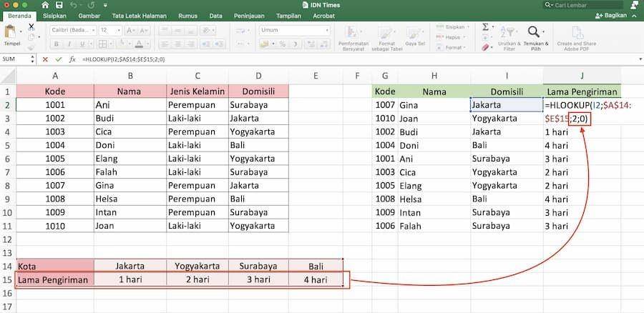Switch to the Rumus ribbon tab
The height and width of the screenshot is (313, 644).
[188, 16]
